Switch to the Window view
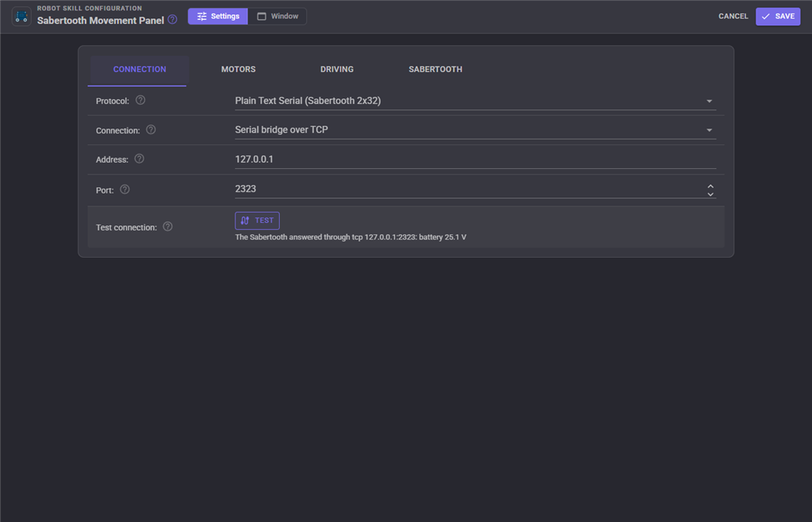Screen dimensions: 812x522 click(x=278, y=16)
